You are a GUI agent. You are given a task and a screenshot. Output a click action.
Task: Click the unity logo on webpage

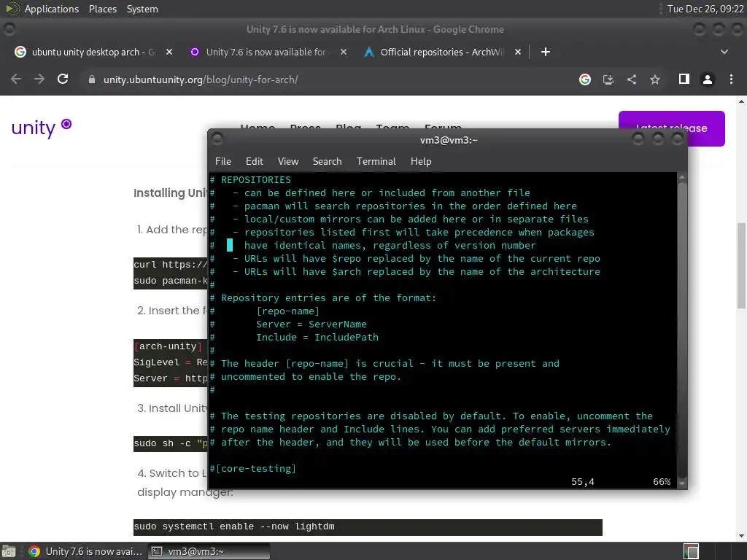(42, 128)
